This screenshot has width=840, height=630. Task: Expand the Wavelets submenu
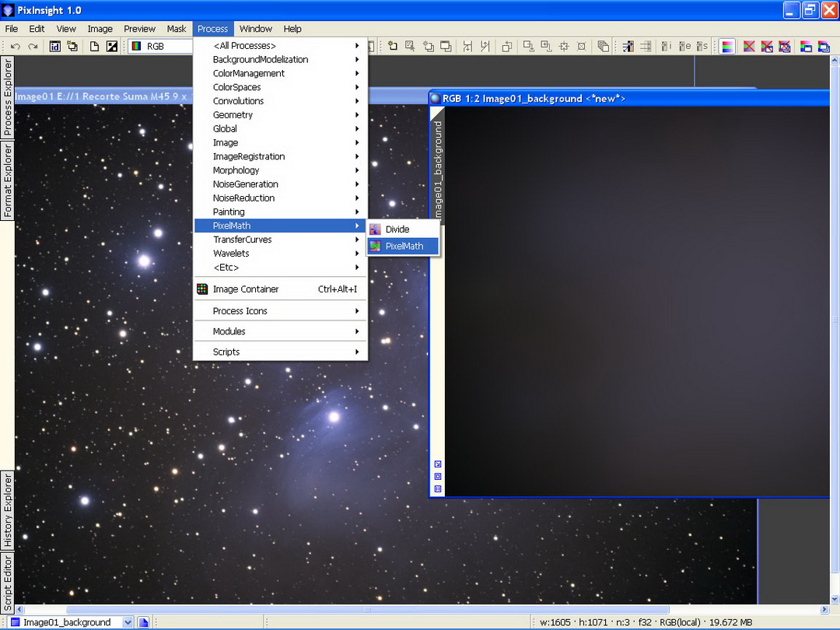click(x=281, y=254)
